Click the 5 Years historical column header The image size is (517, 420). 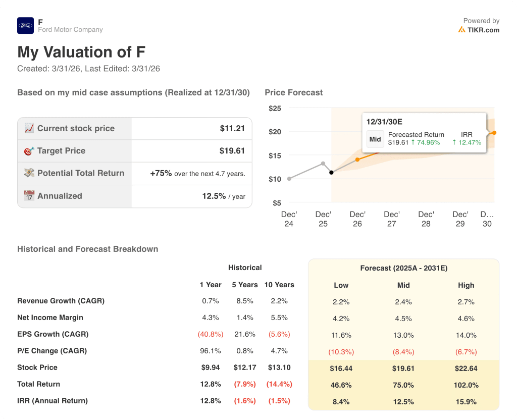(x=245, y=285)
